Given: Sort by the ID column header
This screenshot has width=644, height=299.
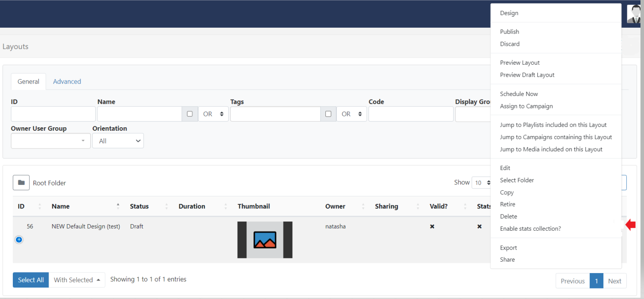Looking at the screenshot, I should point(29,206).
